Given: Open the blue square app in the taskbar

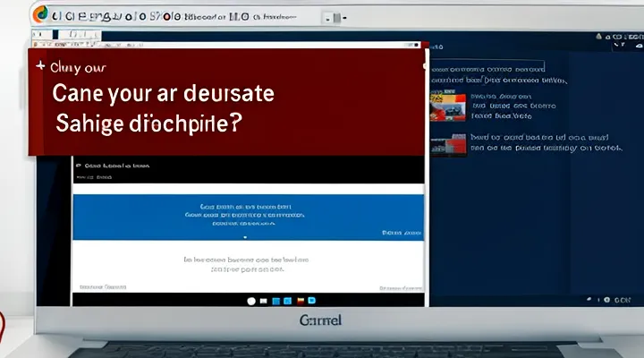Looking at the screenshot, I should pos(276,302).
